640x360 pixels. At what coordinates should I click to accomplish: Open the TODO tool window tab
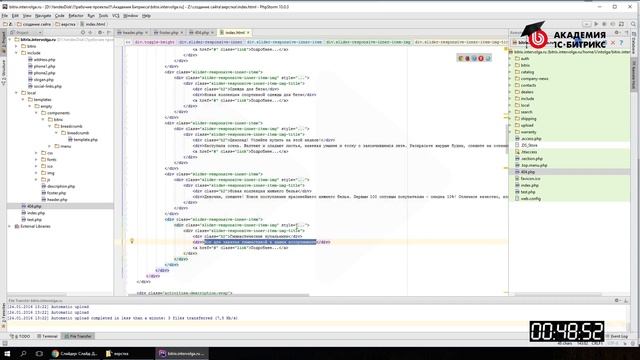coord(20,336)
